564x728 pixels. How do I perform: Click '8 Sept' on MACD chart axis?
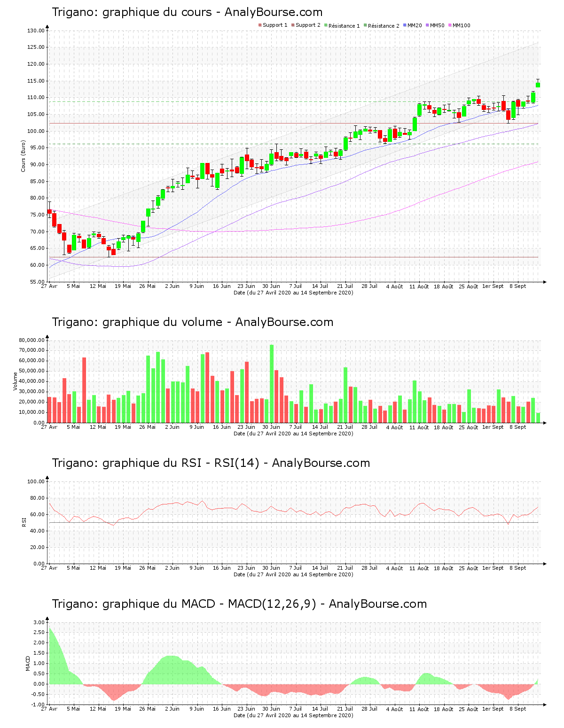(x=518, y=709)
